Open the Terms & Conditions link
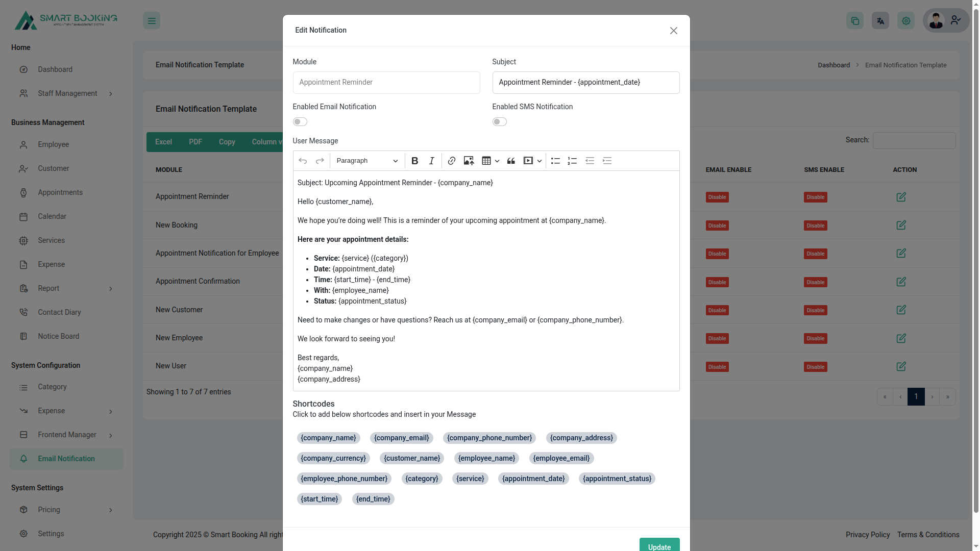This screenshot has height=551, width=980. (x=928, y=535)
